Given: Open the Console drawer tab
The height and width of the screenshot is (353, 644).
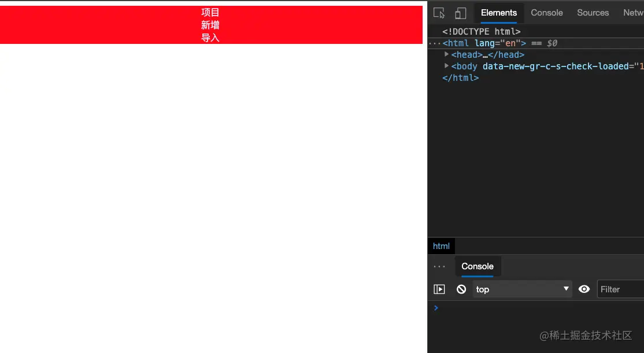Looking at the screenshot, I should [478, 266].
